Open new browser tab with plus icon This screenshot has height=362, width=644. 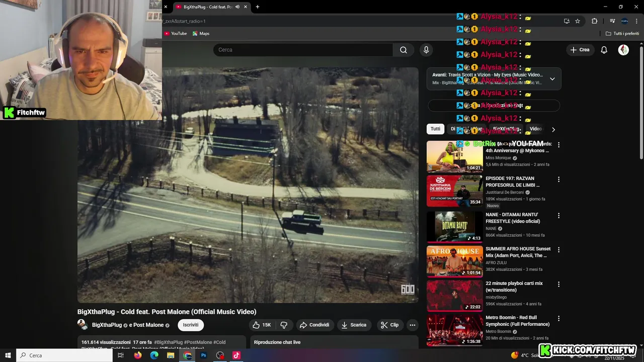(x=258, y=7)
